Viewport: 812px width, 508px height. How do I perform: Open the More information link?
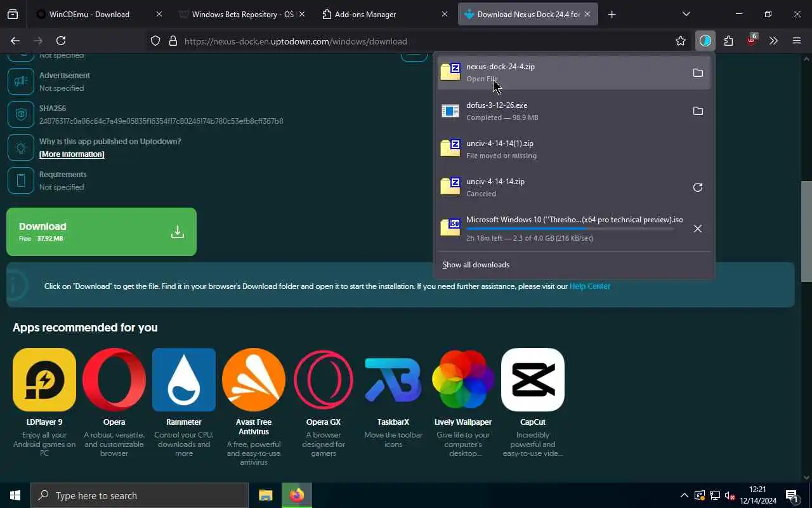pyautogui.click(x=72, y=154)
